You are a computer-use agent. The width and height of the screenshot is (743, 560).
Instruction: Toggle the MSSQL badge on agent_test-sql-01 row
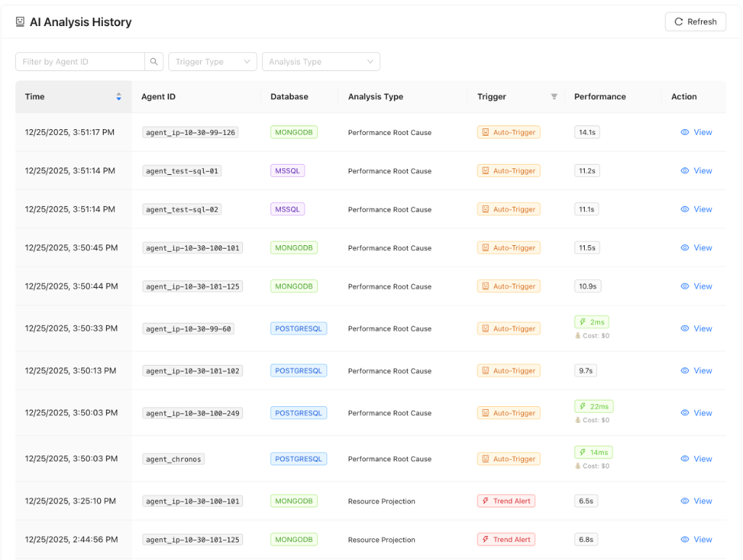(287, 170)
